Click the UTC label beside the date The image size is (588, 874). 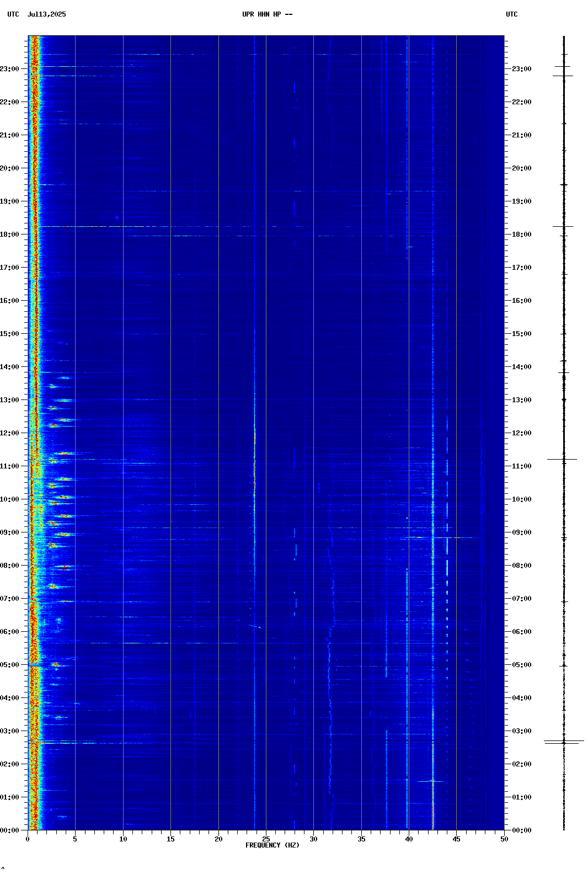coord(13,14)
